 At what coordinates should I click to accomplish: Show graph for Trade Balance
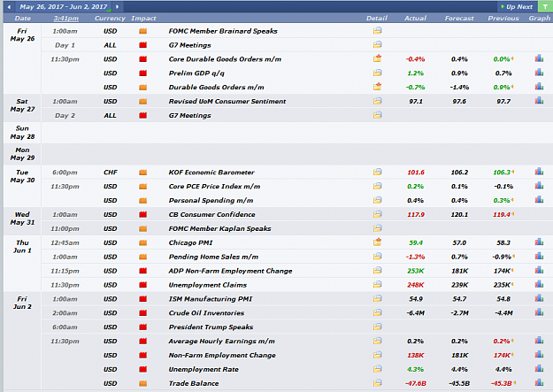[539, 383]
